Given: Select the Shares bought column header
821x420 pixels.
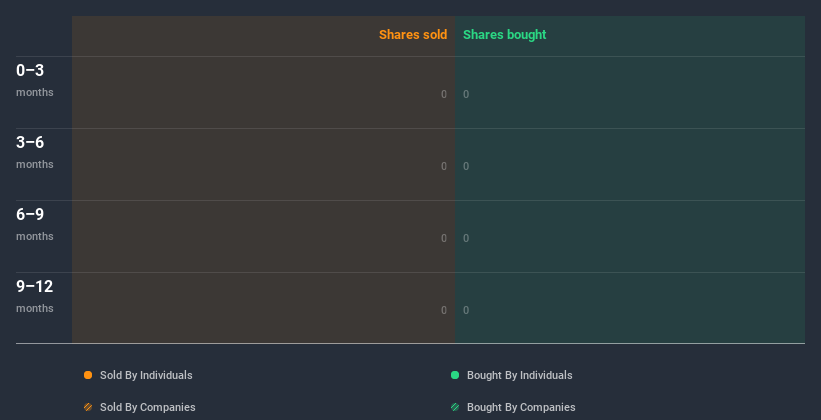Looking at the screenshot, I should [504, 35].
